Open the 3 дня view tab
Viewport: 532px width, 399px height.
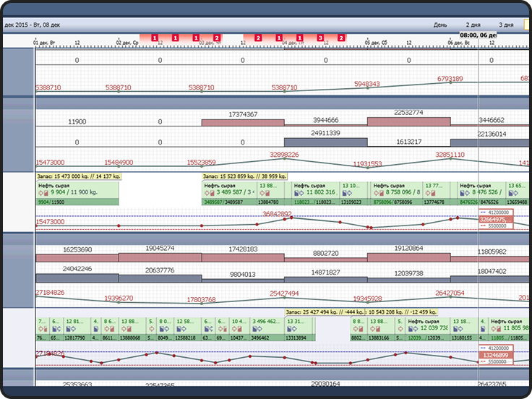tap(506, 25)
